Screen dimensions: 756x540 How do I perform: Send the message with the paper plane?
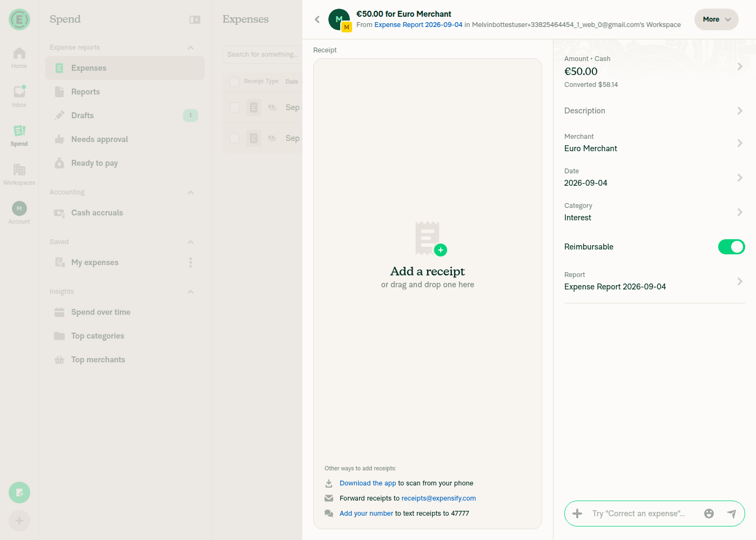[x=732, y=514]
